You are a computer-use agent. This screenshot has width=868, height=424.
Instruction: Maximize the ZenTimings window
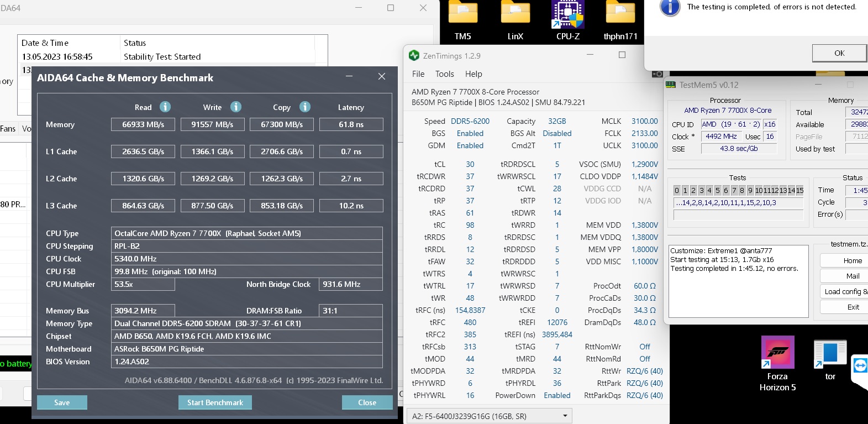point(622,55)
